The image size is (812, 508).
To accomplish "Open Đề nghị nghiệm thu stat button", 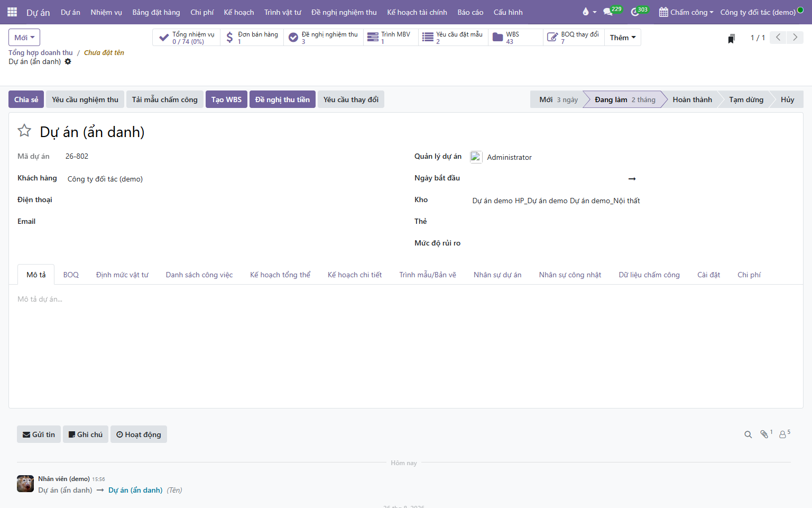I will (324, 38).
